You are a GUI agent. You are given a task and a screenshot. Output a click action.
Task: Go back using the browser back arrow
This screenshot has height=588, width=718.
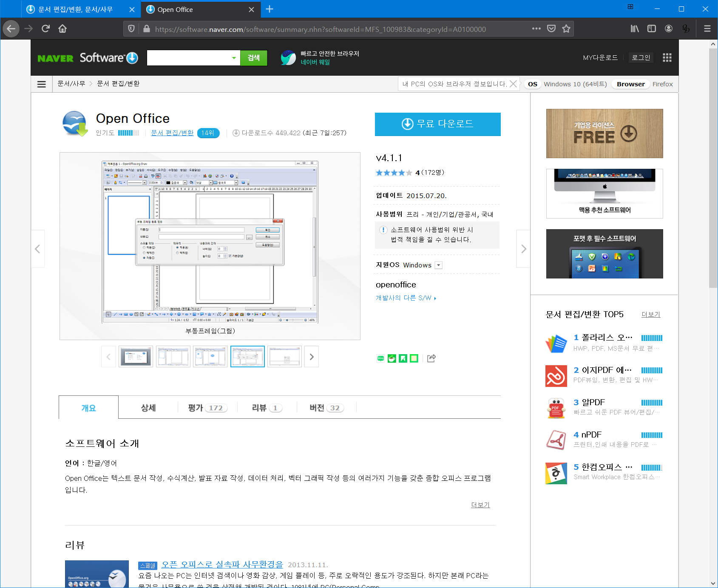tap(11, 29)
